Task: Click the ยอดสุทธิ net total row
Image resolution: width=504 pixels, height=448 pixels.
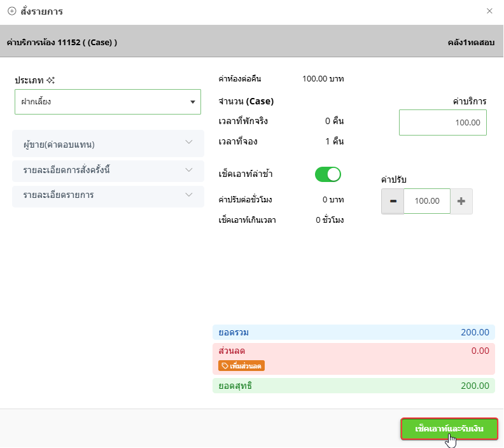Action: pos(353,386)
